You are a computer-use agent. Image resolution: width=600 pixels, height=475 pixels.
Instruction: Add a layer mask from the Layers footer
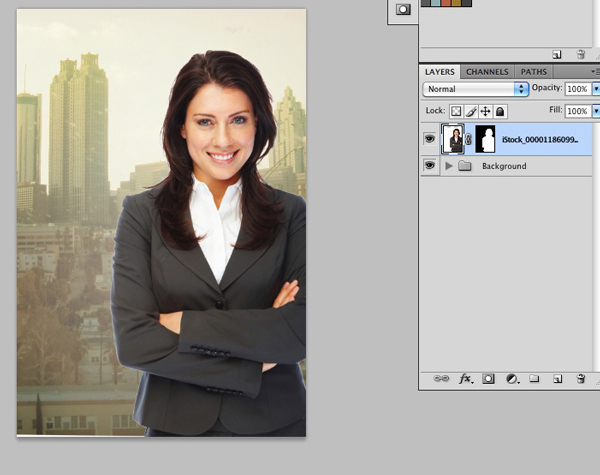coord(489,379)
